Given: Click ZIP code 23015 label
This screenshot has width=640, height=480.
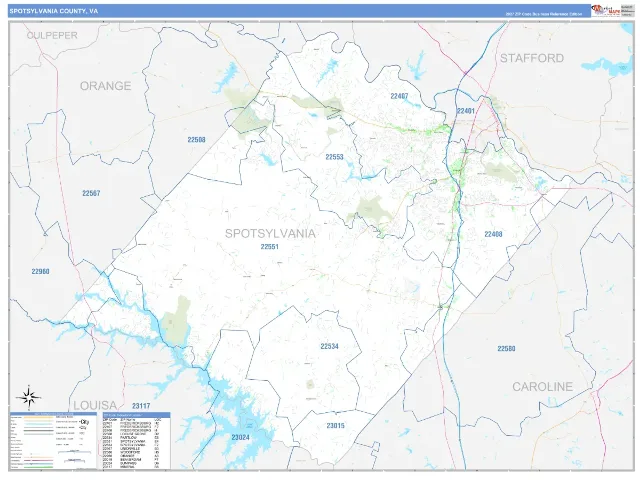Looking at the screenshot, I should pyautogui.click(x=336, y=426).
